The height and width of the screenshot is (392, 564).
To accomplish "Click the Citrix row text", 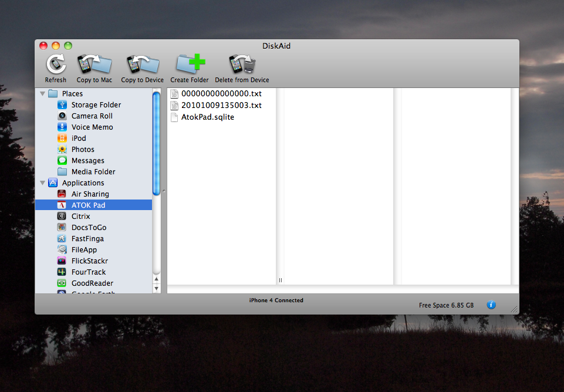I will pos(80,216).
